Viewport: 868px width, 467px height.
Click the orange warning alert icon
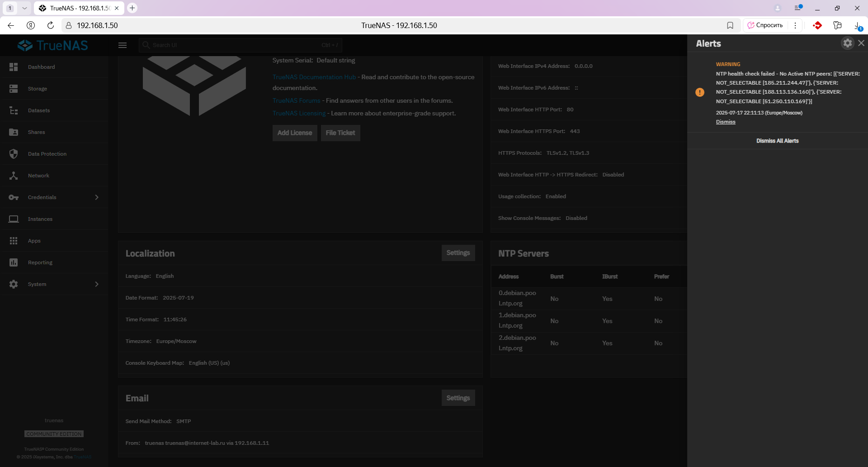pos(700,92)
